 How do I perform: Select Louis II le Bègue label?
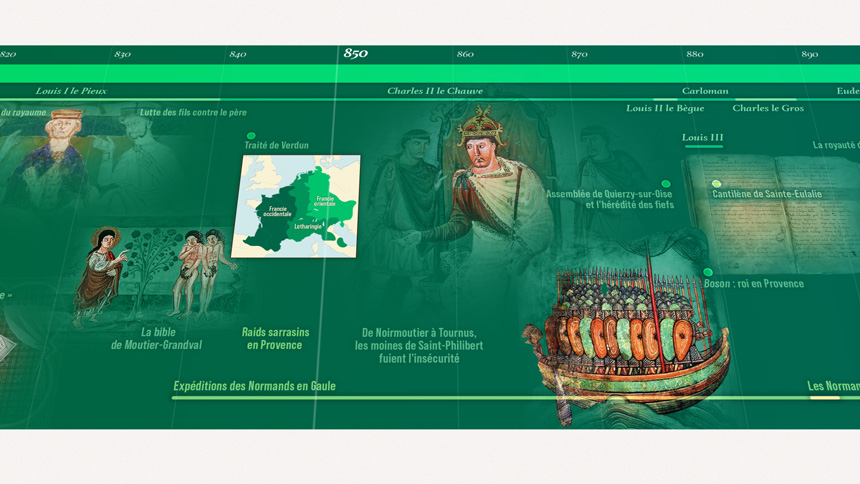[x=665, y=108]
